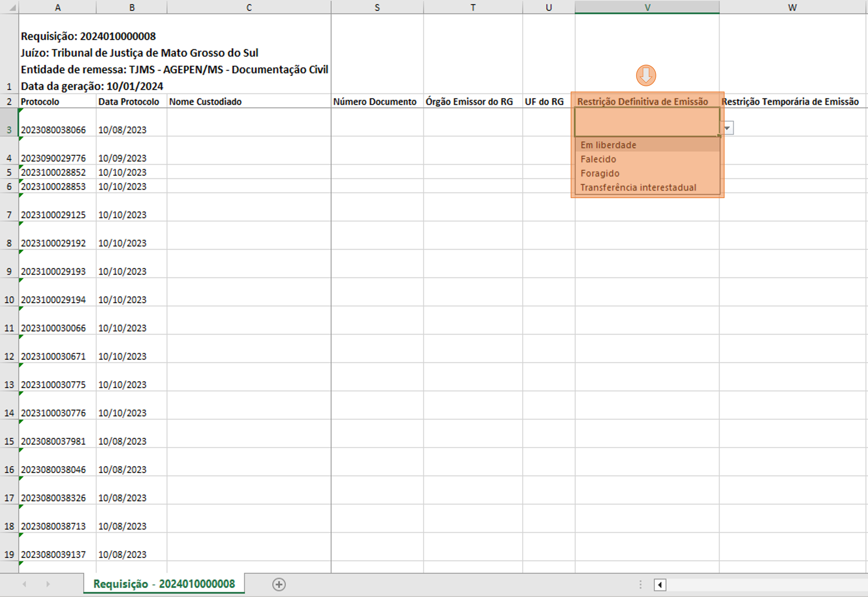Select column U header
The image size is (868, 597).
[x=549, y=7]
